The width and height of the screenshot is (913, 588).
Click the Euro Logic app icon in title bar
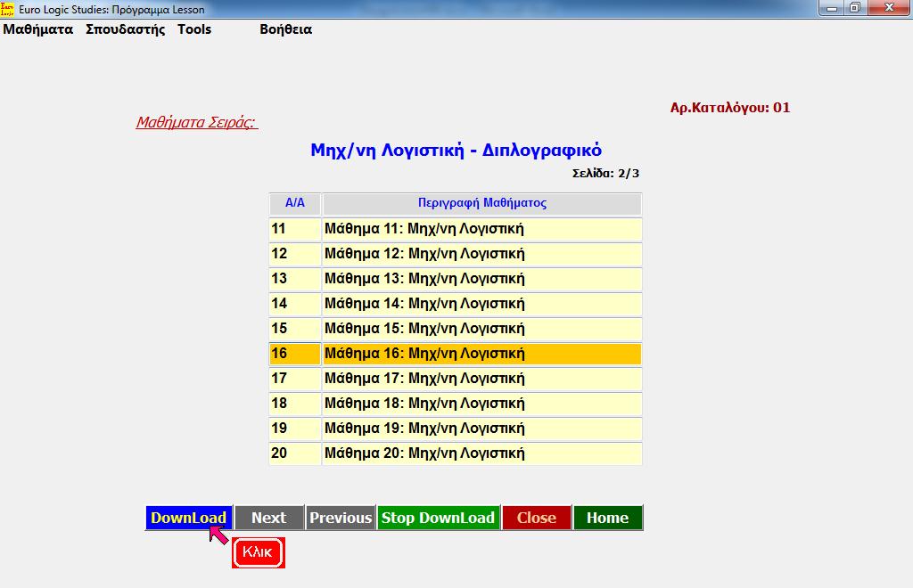[8, 9]
